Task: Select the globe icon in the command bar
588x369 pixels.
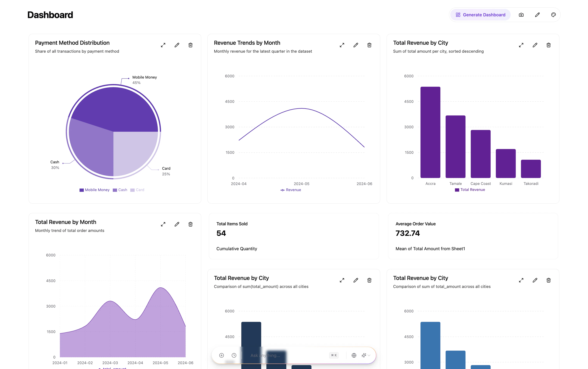Action: 354,355
